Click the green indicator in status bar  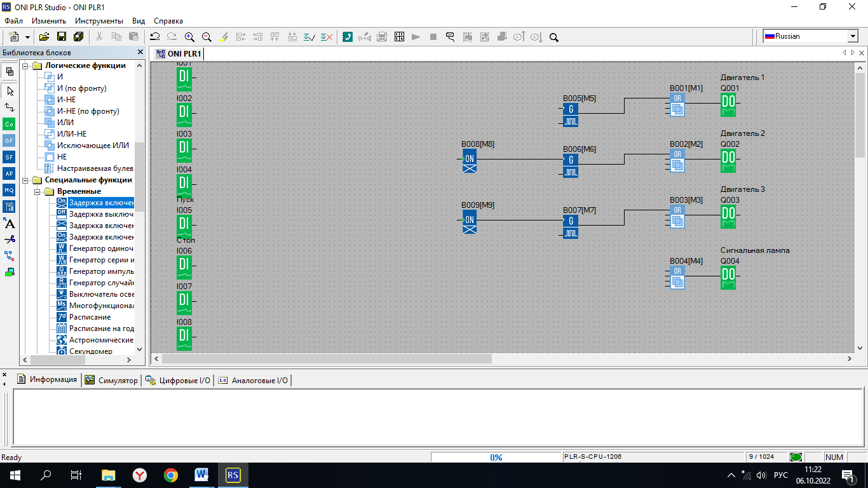click(x=796, y=457)
